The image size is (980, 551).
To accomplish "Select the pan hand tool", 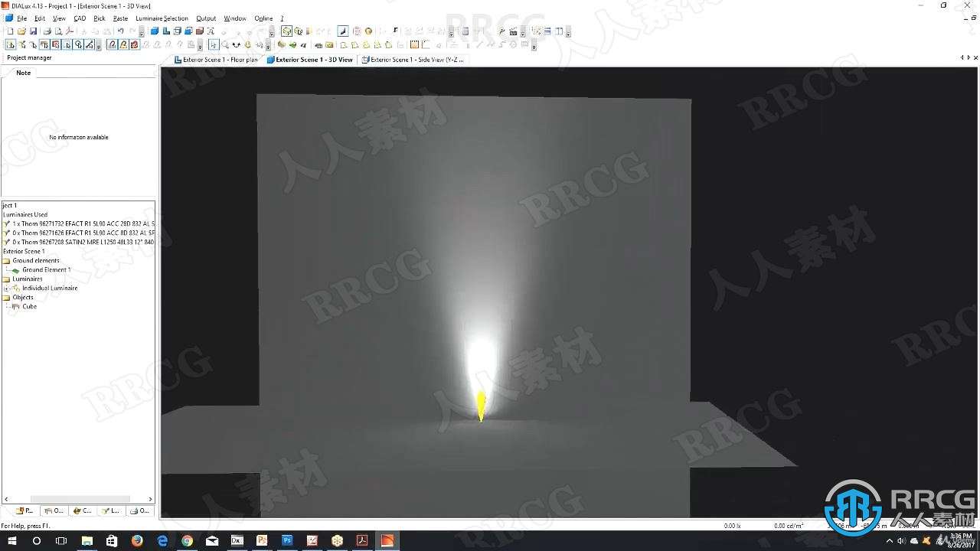I will coord(248,45).
